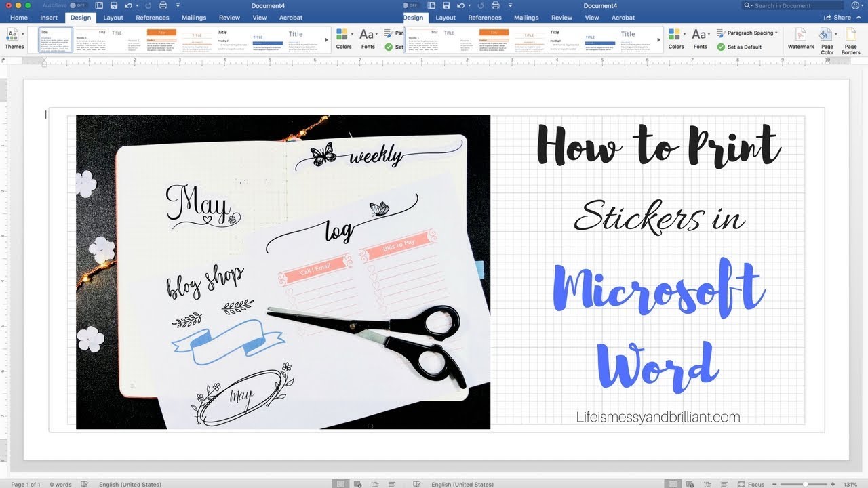Click Lifeismessyandbrilliant.com text in document
The image size is (868, 488).
tap(657, 417)
